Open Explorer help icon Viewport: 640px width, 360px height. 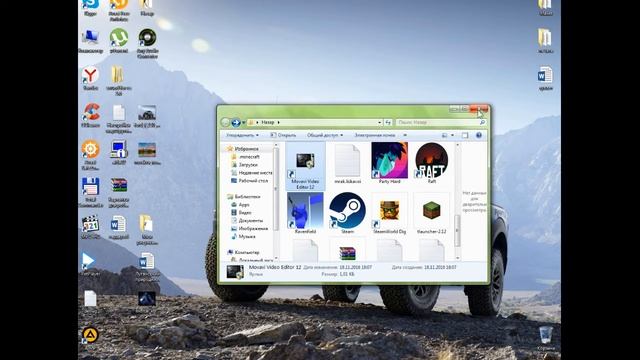coord(478,135)
